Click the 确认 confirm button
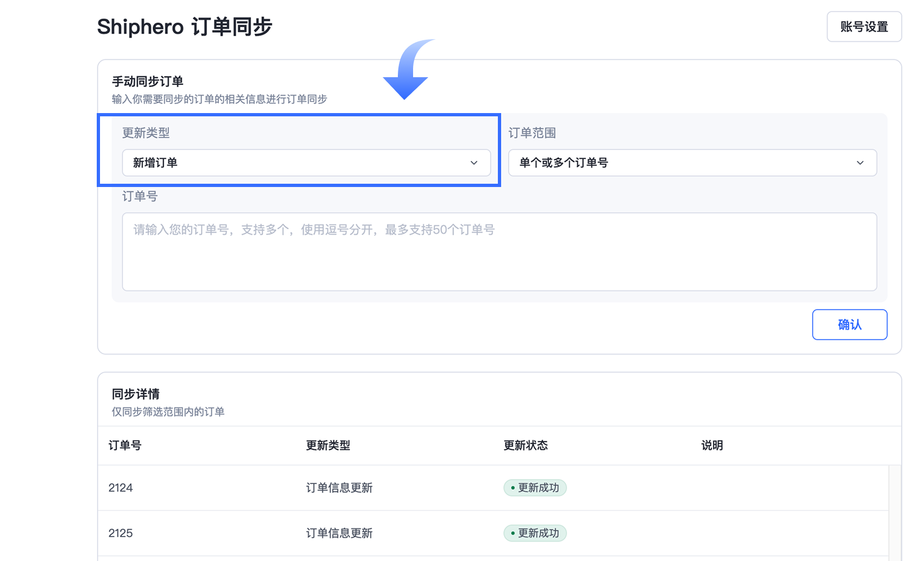Screen dimensions: 924x561 pos(850,325)
